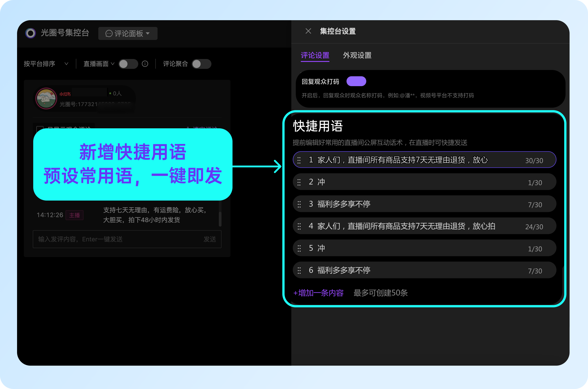This screenshot has width=588, height=389.
Task: Click the chat bubble icon in 评论面板 button
Action: click(x=109, y=33)
